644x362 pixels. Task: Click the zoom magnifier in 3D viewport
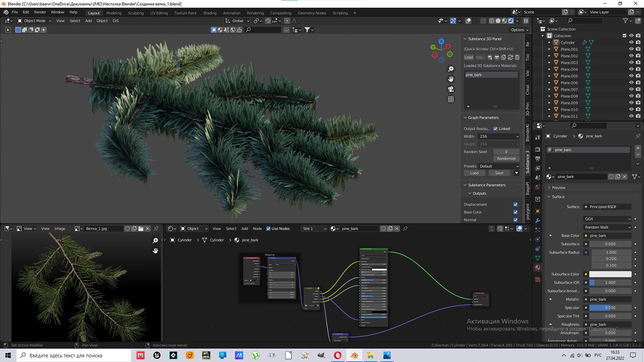[x=451, y=69]
